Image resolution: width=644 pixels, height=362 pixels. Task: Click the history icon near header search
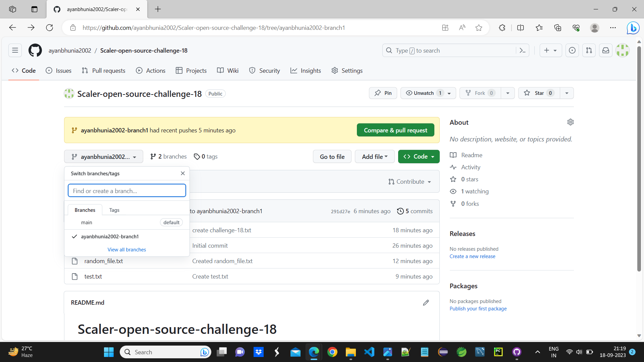[572, 50]
